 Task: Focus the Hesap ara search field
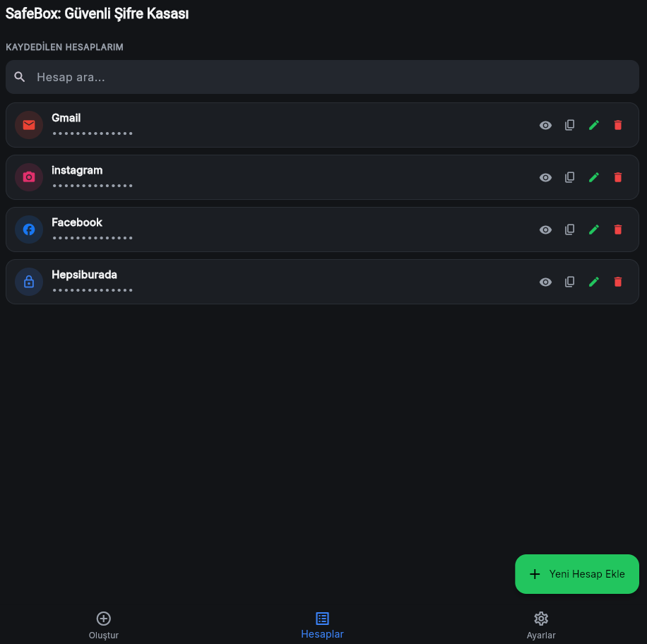[322, 77]
